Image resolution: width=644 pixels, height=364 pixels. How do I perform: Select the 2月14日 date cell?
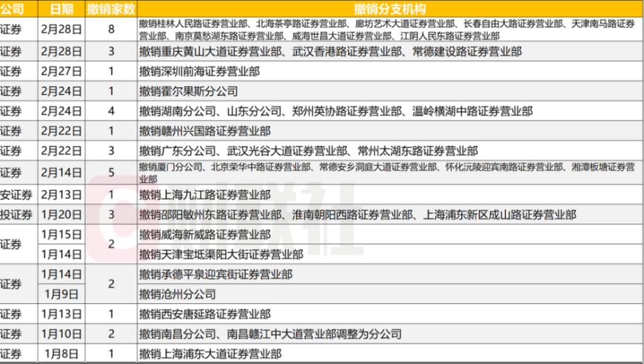[x=61, y=172]
